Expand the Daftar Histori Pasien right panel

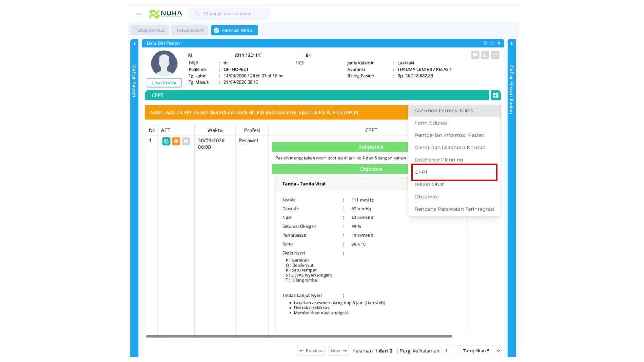(512, 43)
